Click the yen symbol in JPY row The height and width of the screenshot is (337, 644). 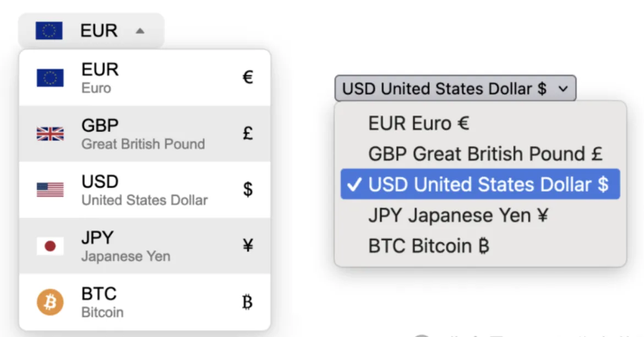point(248,246)
